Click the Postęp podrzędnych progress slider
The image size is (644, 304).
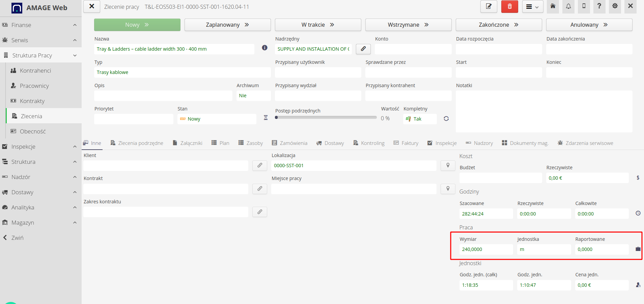pyautogui.click(x=326, y=118)
